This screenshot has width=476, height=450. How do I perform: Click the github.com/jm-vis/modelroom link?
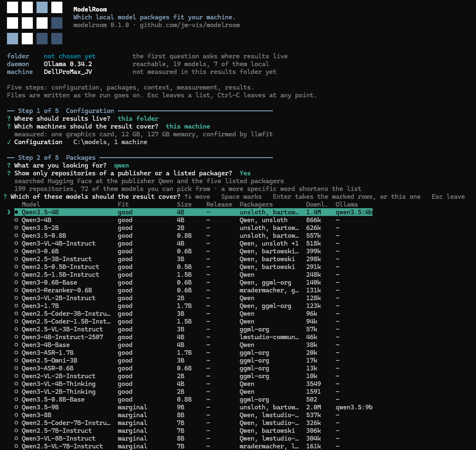click(190, 25)
